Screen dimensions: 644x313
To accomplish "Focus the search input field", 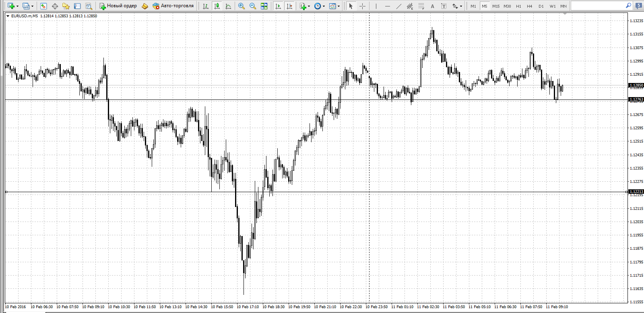I will pyautogui.click(x=597, y=6).
